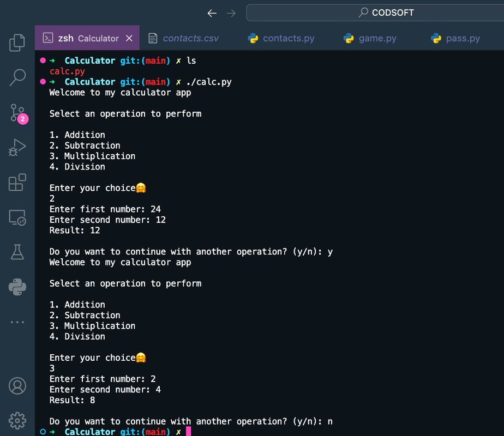Screen dimensions: 504x436
Task: Click the forward navigation arrow
Action: tap(230, 13)
